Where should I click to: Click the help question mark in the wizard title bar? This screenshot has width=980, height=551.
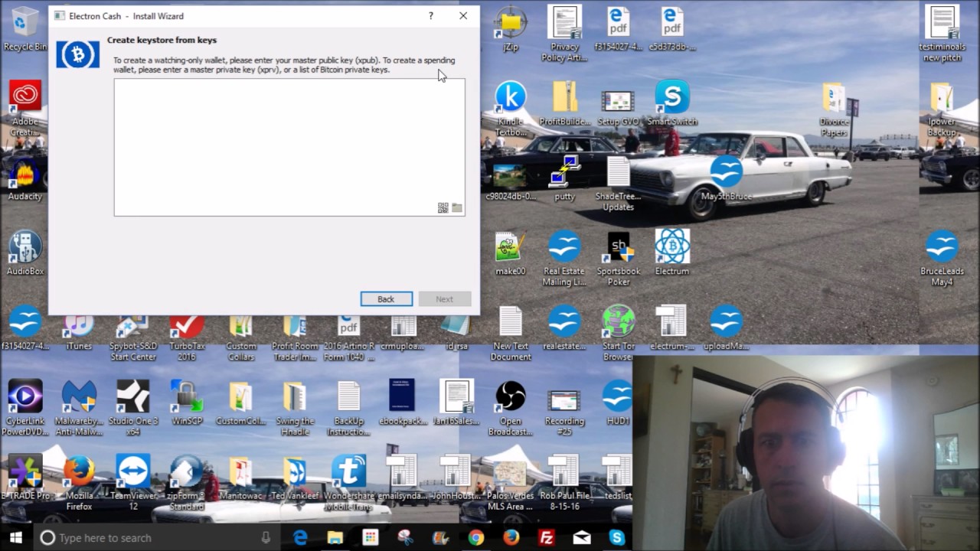point(431,16)
